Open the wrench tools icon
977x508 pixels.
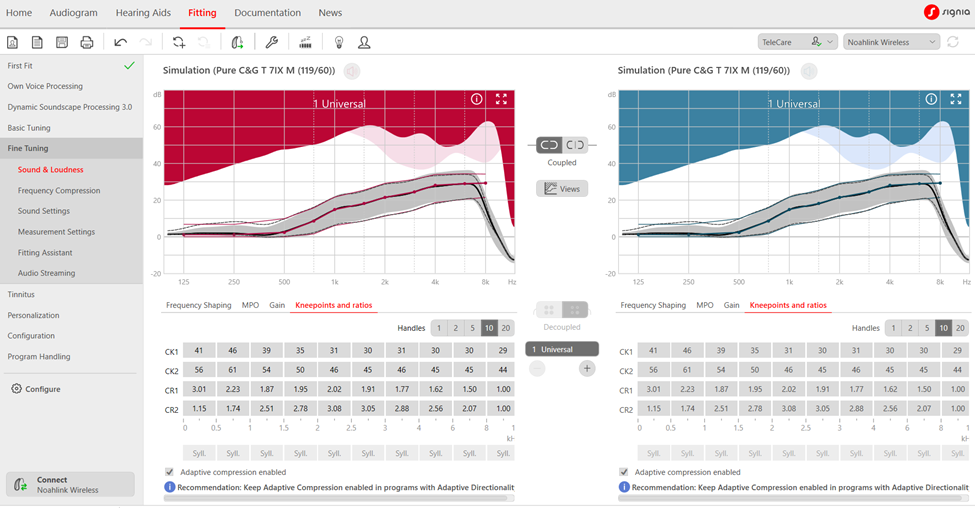271,42
